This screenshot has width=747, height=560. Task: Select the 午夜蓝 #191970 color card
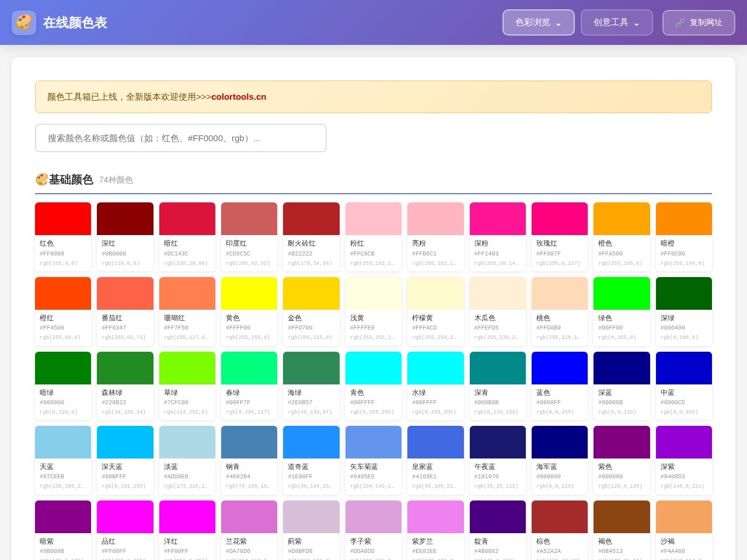498,460
